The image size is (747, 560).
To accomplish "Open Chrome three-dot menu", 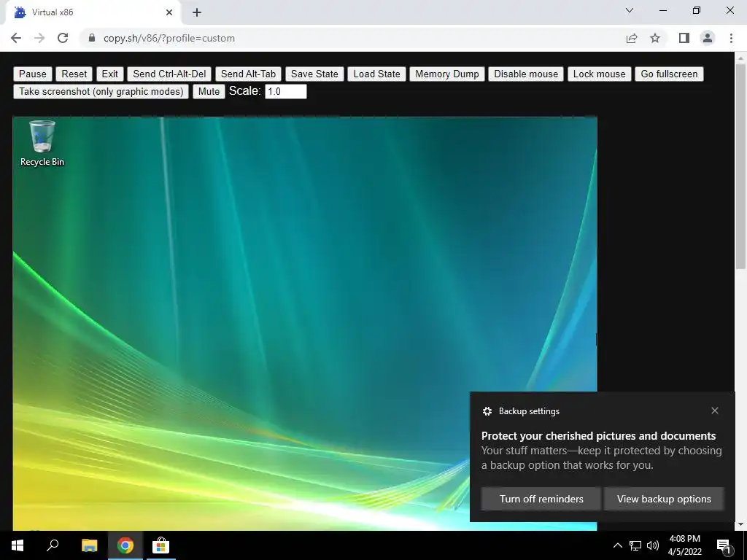I will [731, 38].
